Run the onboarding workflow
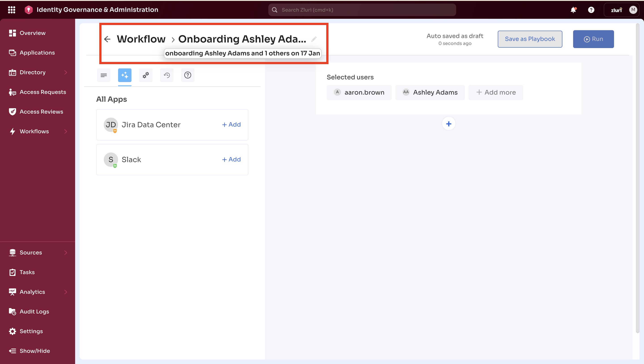The height and width of the screenshot is (364, 644). (x=593, y=39)
